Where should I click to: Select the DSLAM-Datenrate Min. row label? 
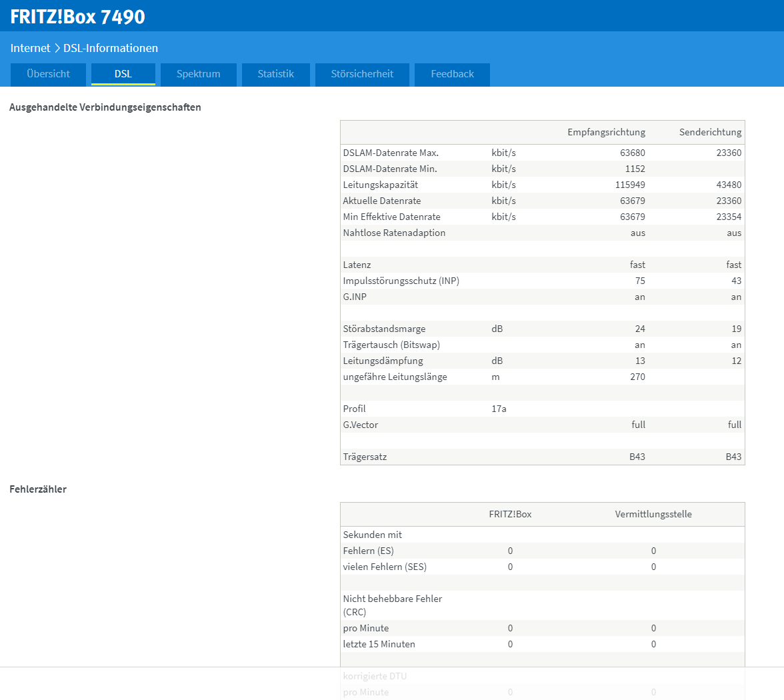click(x=390, y=169)
